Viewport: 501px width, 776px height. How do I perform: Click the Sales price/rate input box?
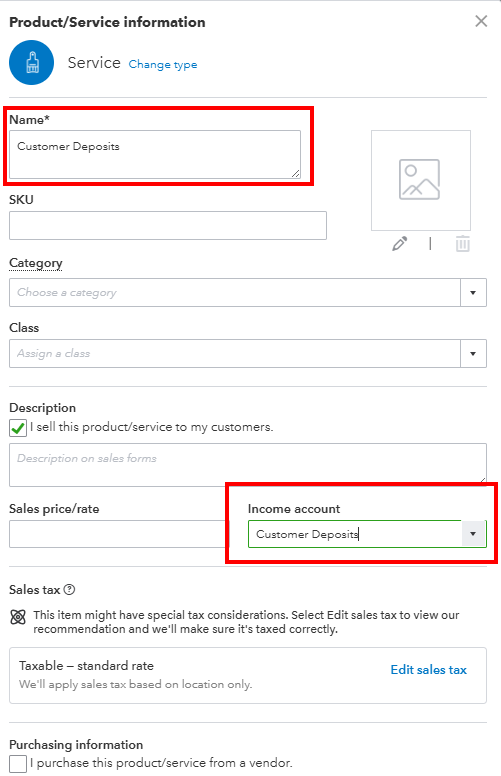[117, 534]
